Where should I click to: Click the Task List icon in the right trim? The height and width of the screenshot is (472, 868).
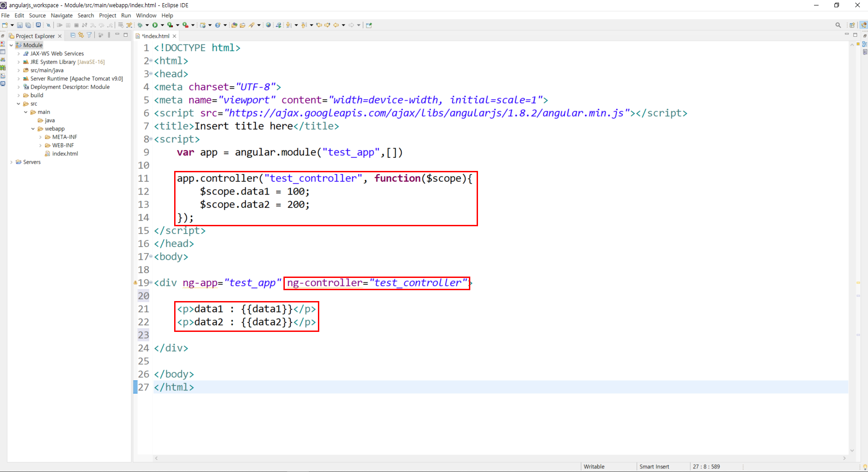[865, 52]
